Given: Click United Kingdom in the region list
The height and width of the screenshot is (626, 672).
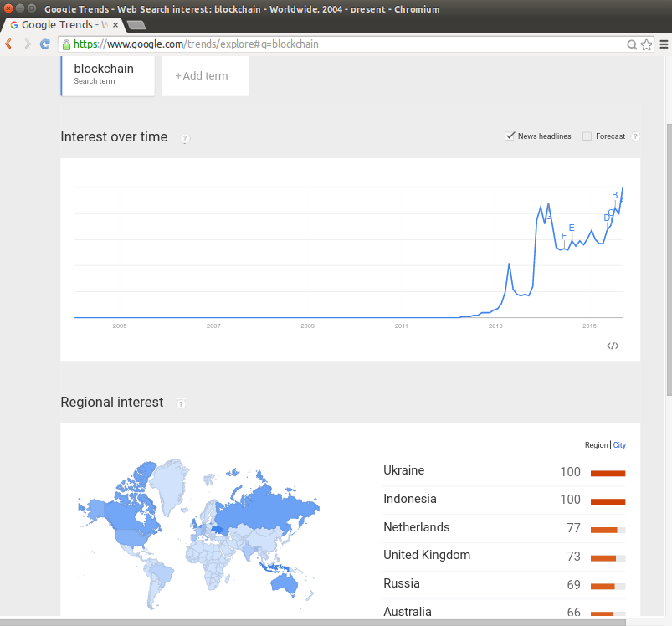Looking at the screenshot, I should (427, 555).
